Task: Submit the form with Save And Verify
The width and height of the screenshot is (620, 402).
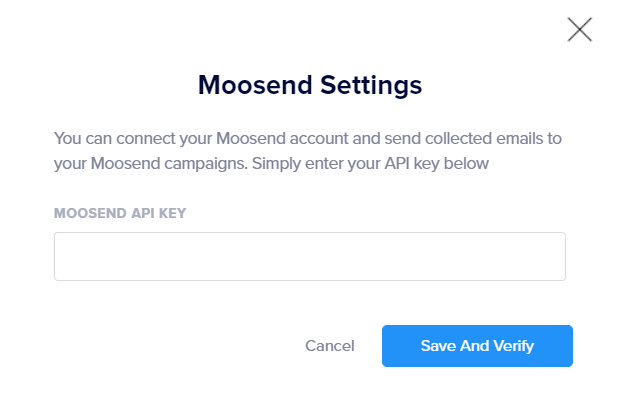Action: click(477, 346)
